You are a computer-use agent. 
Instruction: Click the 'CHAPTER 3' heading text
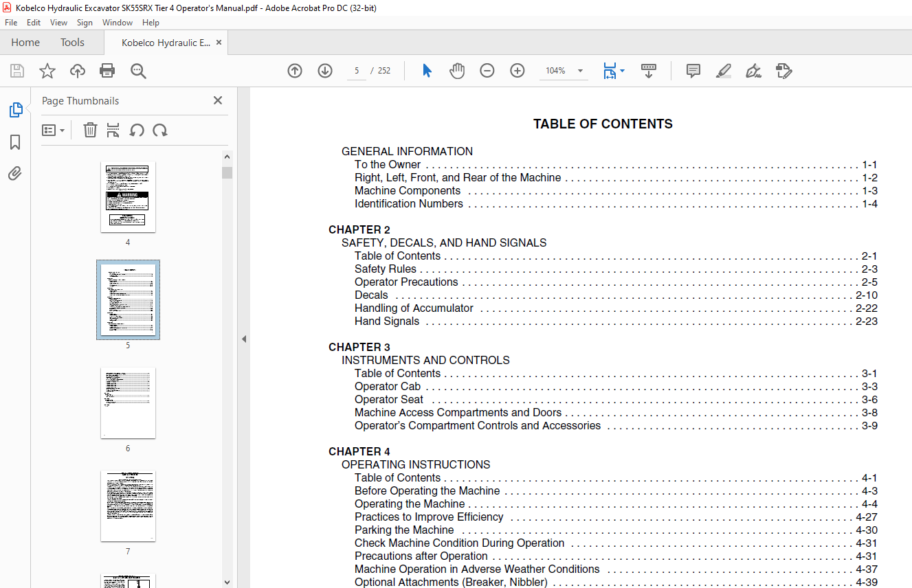click(x=359, y=347)
